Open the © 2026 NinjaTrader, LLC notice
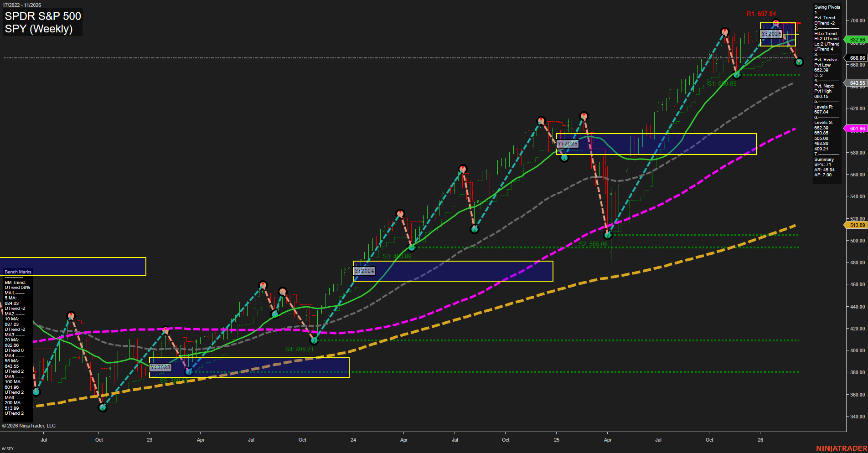The height and width of the screenshot is (453, 868). [29, 426]
